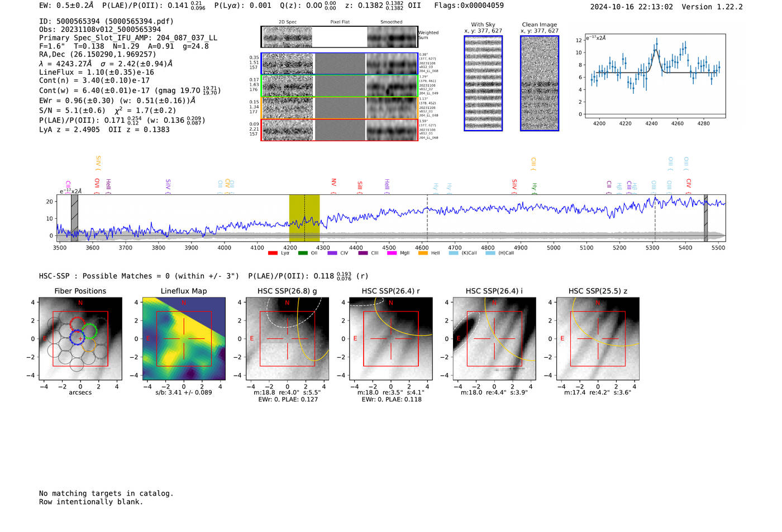
Task: Open the Fiber Positions image
Action: pyautogui.click(x=80, y=339)
